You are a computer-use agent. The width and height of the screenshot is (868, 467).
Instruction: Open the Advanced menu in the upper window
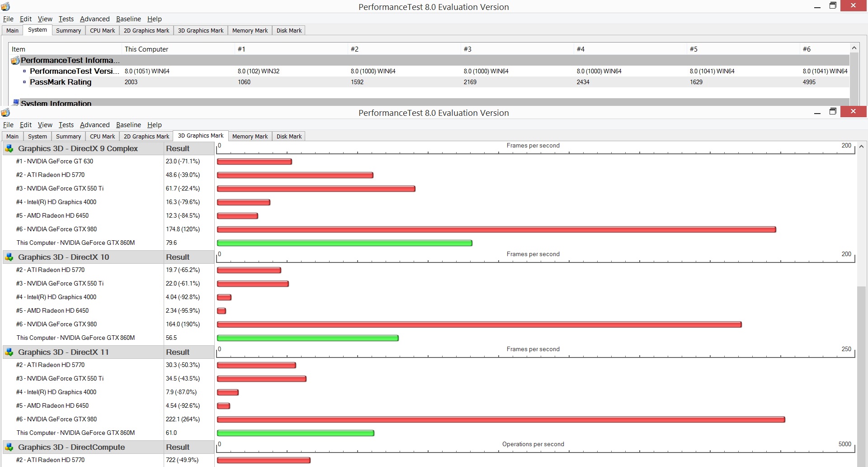pos(94,19)
